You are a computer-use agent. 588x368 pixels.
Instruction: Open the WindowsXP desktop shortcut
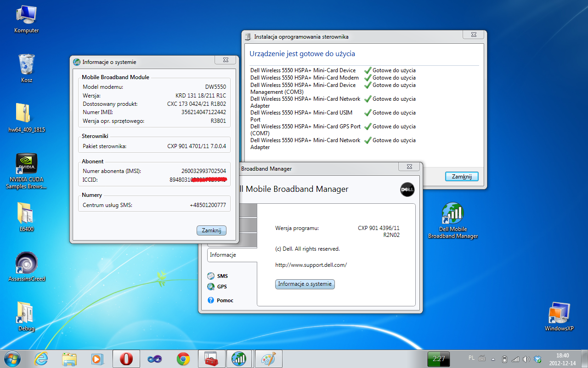[x=559, y=316]
